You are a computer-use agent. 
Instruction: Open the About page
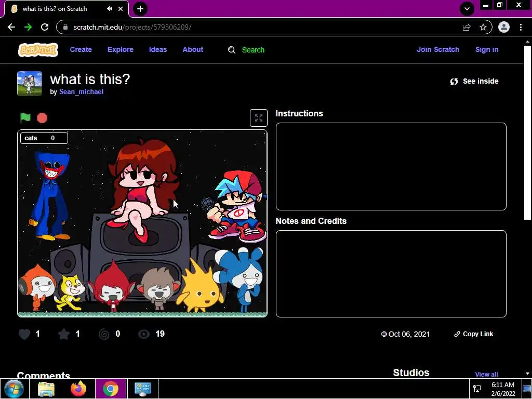(193, 49)
